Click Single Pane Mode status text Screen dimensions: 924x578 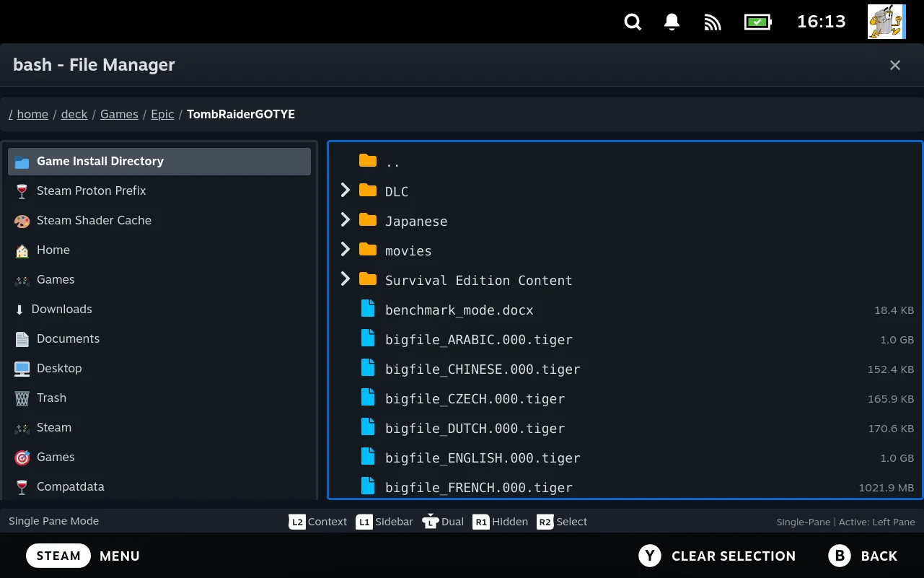(54, 521)
